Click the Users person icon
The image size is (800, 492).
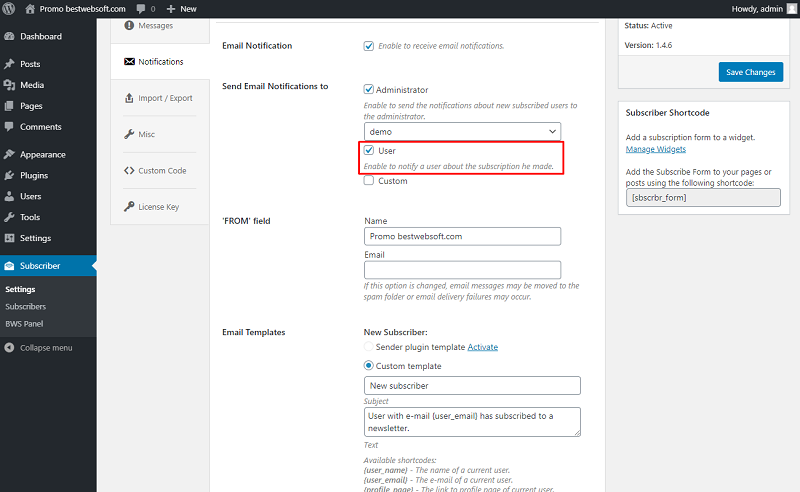point(9,196)
